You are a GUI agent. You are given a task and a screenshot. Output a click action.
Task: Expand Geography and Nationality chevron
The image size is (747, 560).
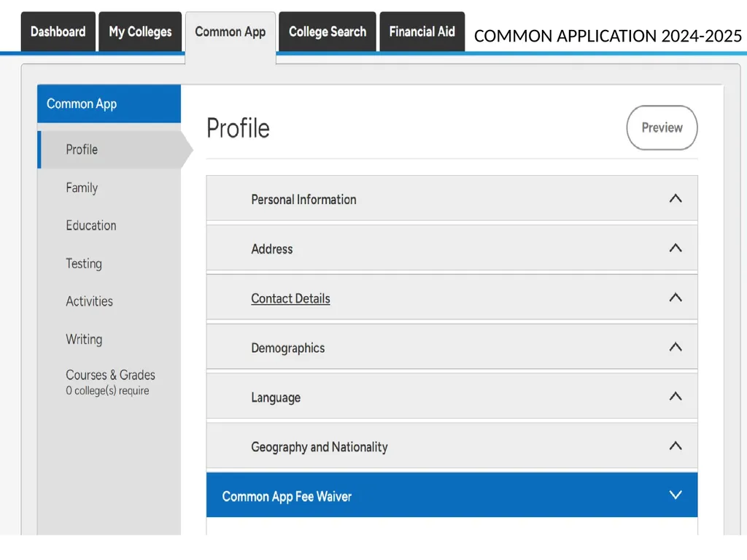(676, 446)
